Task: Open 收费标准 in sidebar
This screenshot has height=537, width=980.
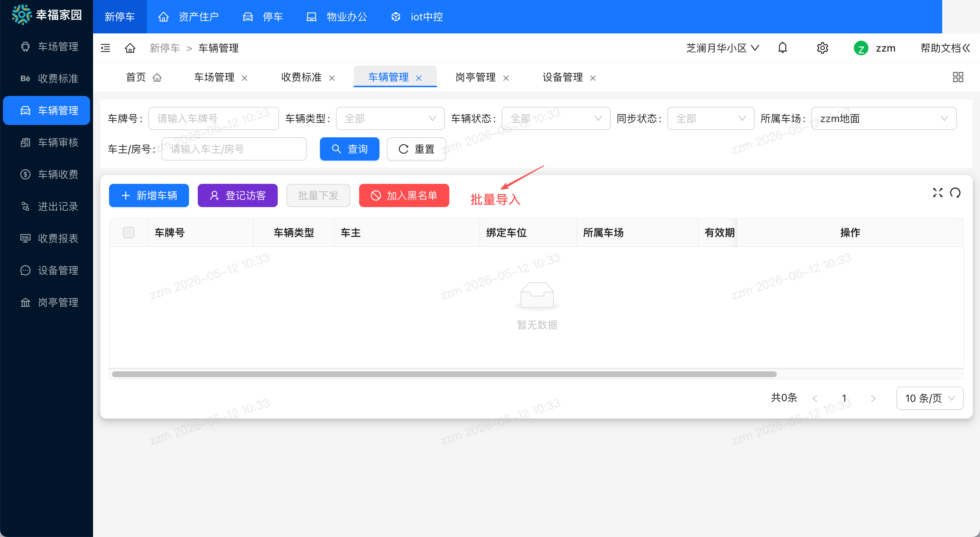Action: coord(47,78)
